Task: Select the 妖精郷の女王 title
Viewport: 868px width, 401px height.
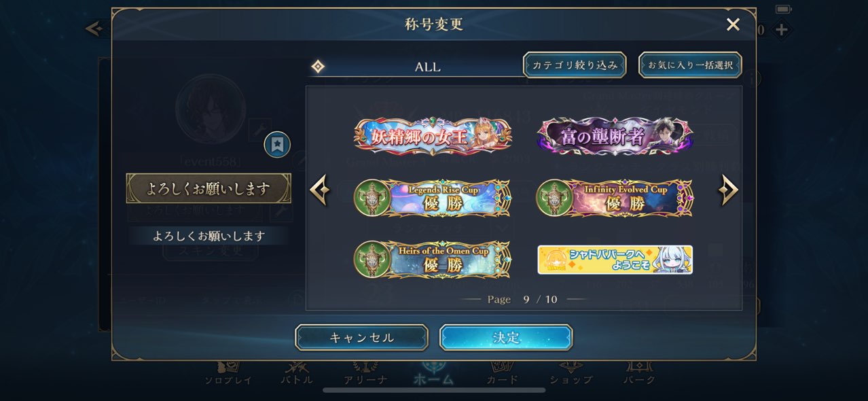Action: (433, 135)
